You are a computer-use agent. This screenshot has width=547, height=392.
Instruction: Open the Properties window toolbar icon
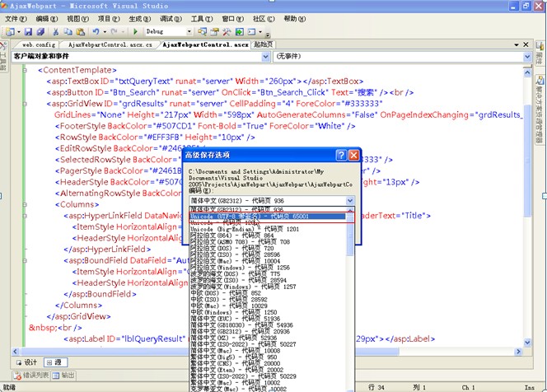[214, 32]
